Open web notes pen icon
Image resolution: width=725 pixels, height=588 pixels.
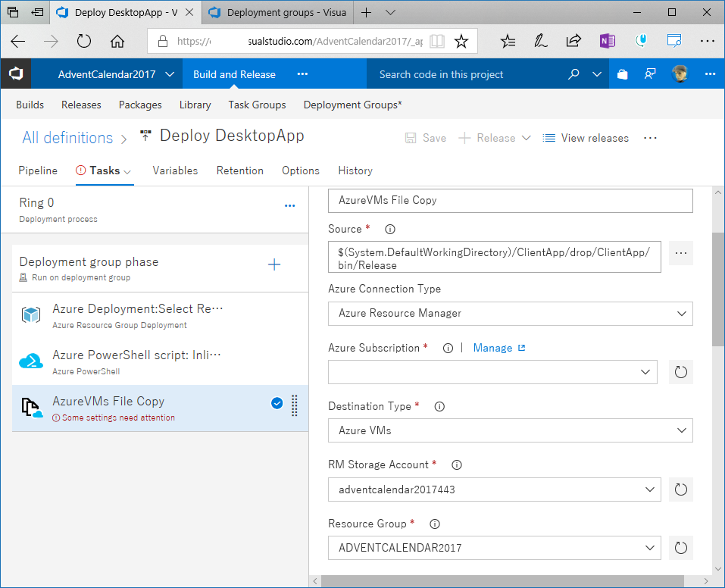pos(540,41)
